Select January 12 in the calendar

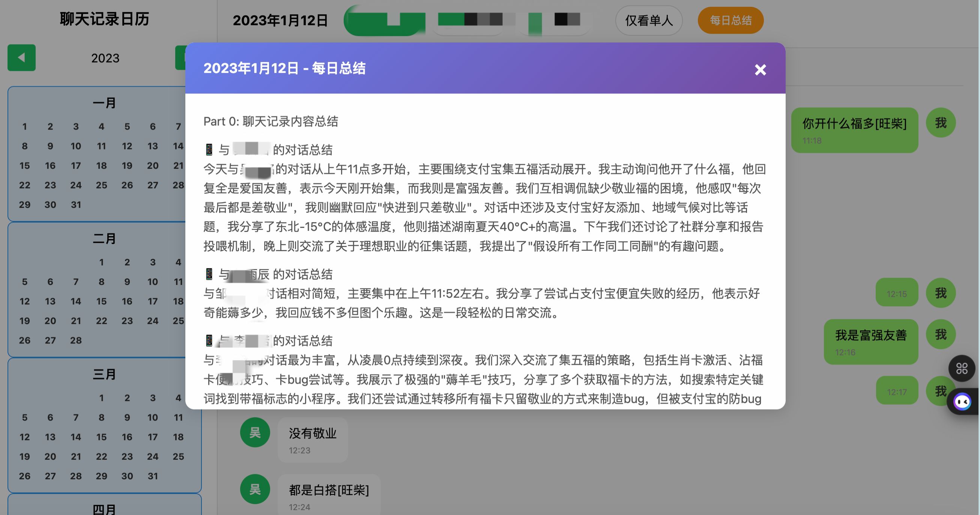[127, 146]
